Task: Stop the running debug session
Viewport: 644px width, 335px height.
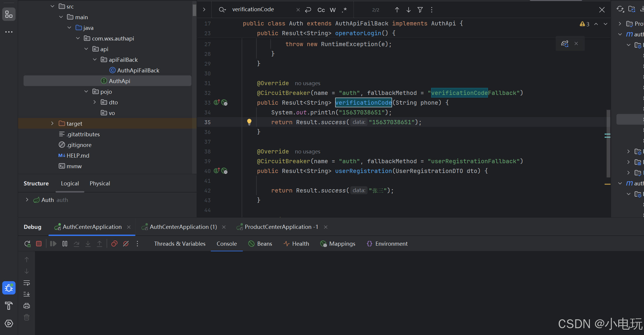Action: click(39, 244)
